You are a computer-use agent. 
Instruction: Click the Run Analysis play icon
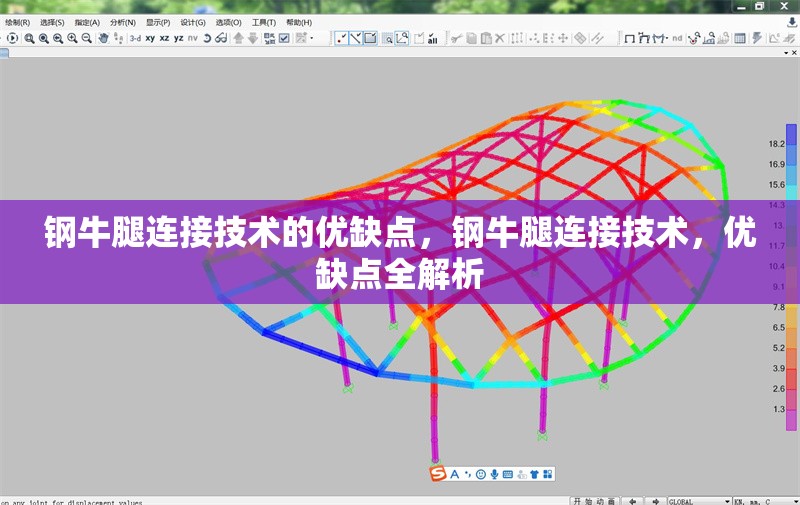point(12,38)
